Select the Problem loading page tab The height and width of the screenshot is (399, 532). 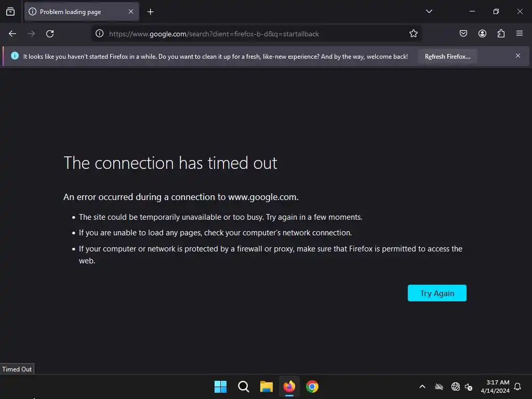pos(82,12)
